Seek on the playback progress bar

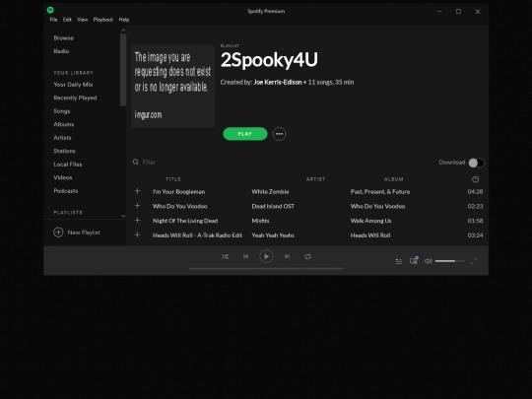266,268
